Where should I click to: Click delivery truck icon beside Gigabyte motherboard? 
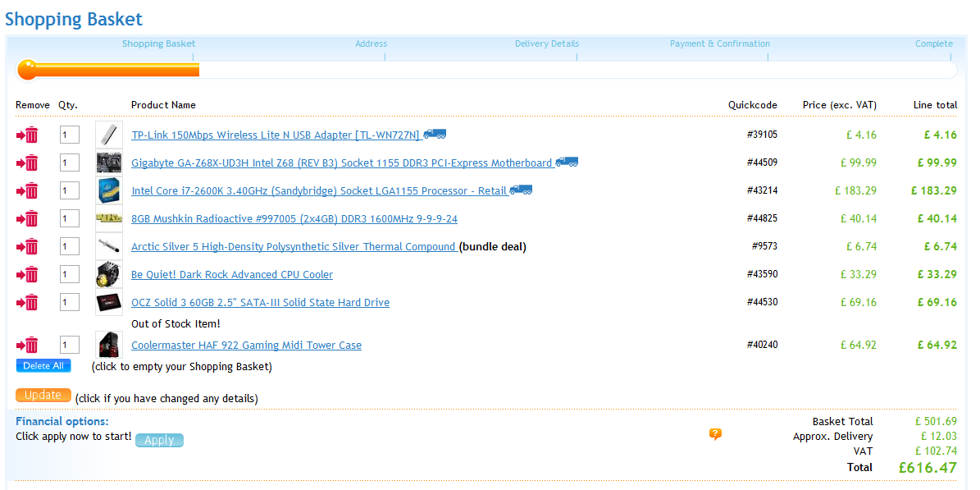coord(567,163)
